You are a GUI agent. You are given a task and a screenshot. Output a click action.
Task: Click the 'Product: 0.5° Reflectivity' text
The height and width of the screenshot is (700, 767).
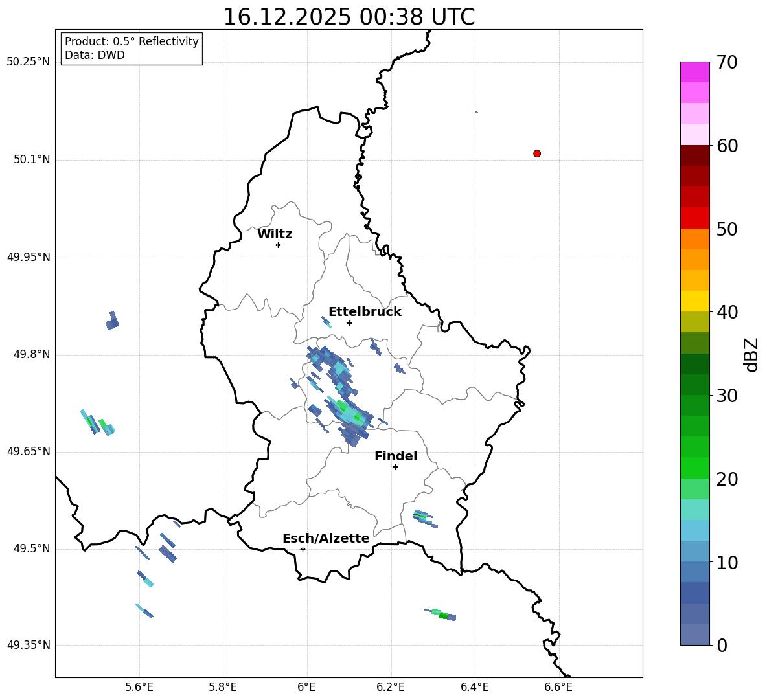(132, 41)
